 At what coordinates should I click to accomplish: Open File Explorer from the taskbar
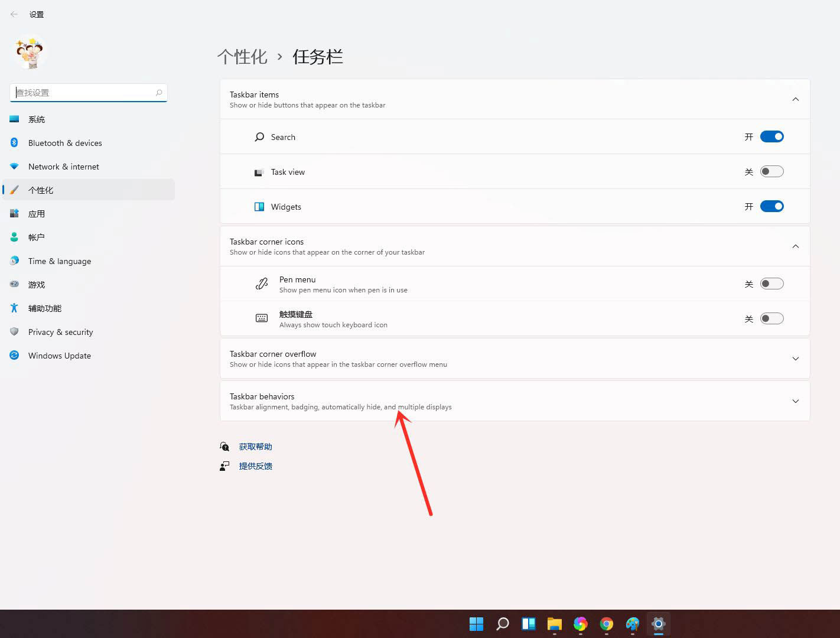click(x=554, y=623)
